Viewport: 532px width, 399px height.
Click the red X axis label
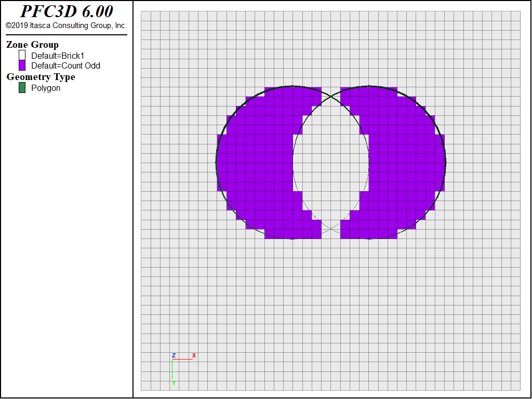click(x=194, y=355)
